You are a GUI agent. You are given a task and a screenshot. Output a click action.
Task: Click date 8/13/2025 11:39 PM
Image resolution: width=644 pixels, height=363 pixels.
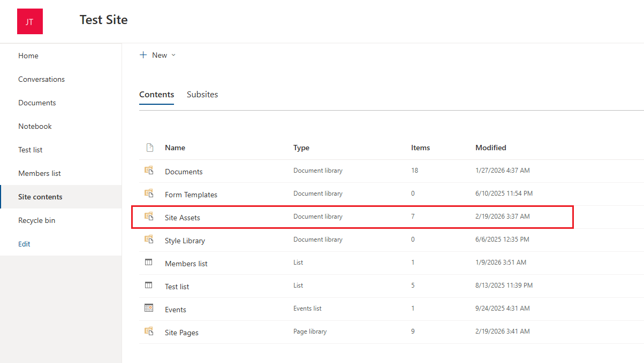click(x=504, y=285)
